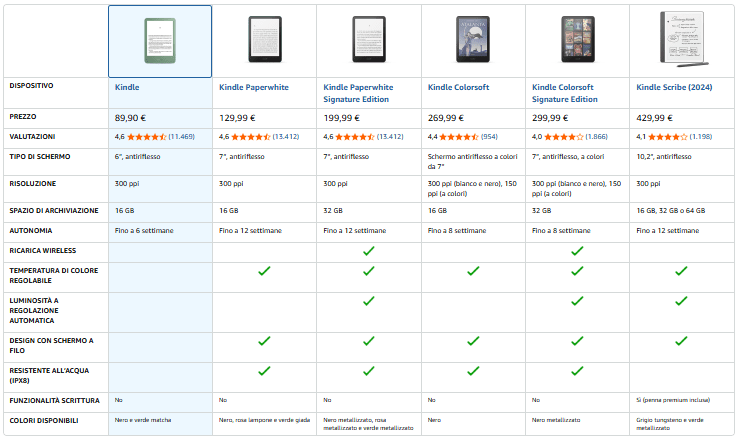This screenshot has height=443, width=740.
Task: Click Paperwhite Signature Edition wireless charging checkmark
Action: pos(368,251)
